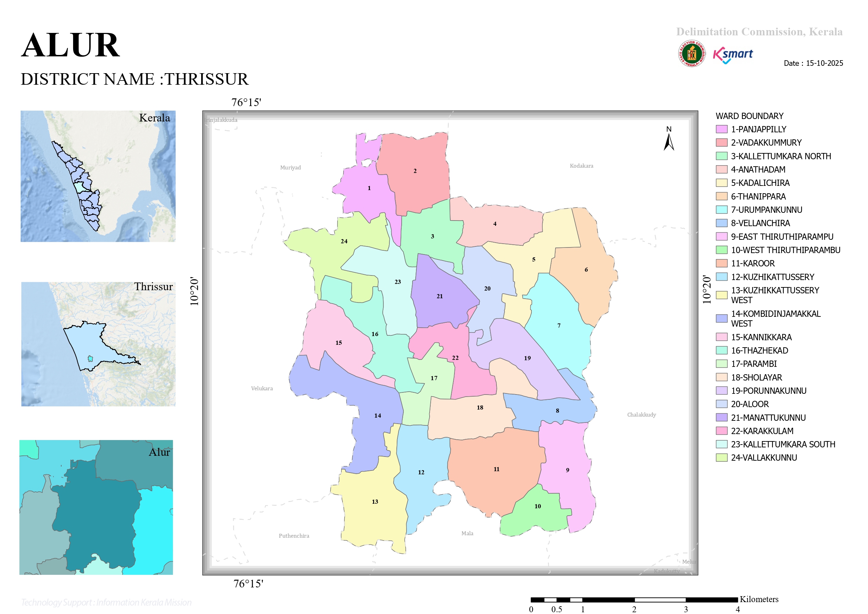Click ward 18 on the map
This screenshot has height=614, width=868.
[480, 407]
